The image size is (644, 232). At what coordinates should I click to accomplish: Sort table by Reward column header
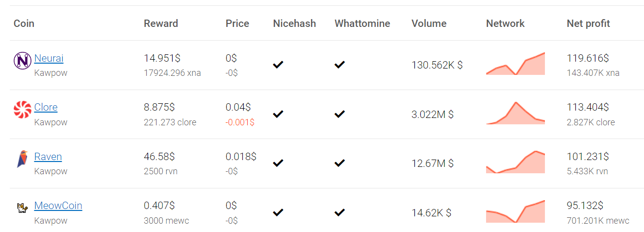(161, 23)
